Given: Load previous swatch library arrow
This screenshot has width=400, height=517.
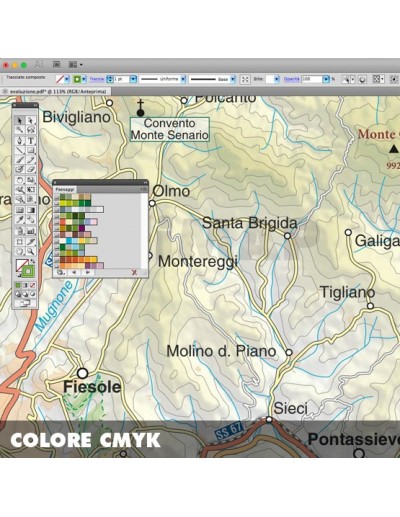Looking at the screenshot, I should [x=74, y=272].
